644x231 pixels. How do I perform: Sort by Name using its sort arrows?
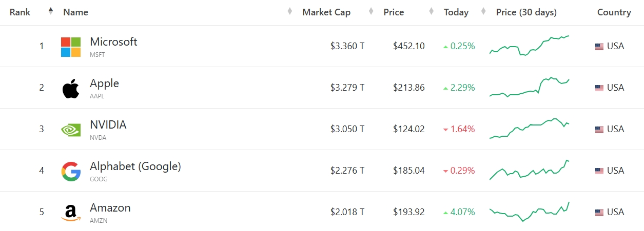(290, 11)
